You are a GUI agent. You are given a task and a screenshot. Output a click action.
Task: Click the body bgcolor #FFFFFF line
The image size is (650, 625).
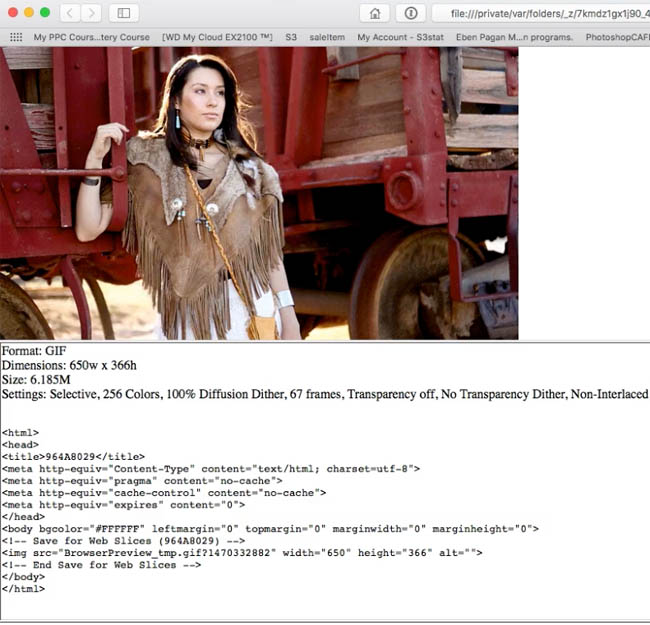point(270,529)
